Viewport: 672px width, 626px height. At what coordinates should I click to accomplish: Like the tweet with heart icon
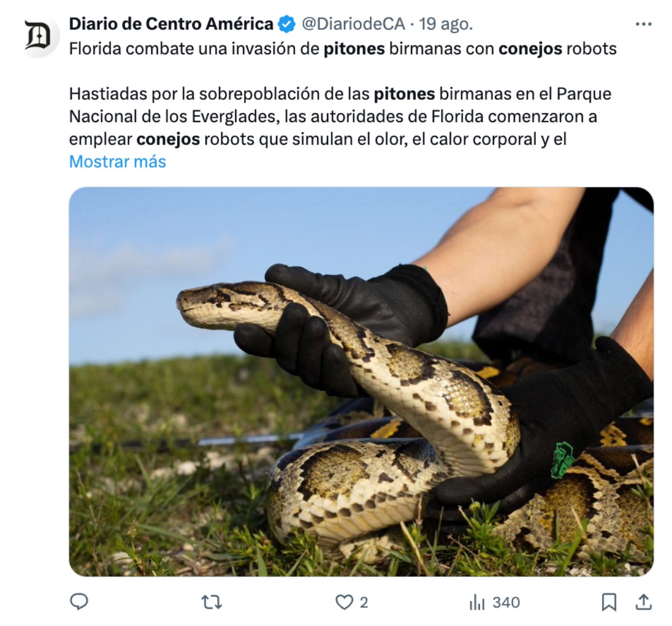pos(343,602)
